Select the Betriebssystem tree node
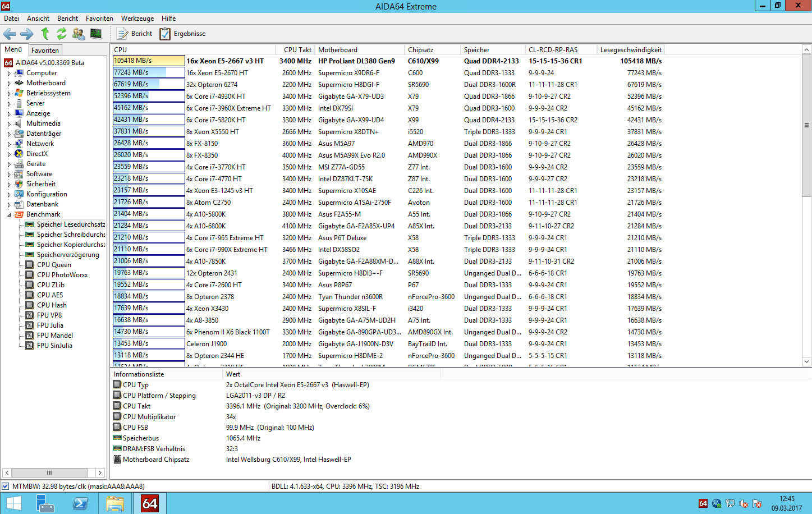Image resolution: width=812 pixels, height=514 pixels. click(48, 93)
